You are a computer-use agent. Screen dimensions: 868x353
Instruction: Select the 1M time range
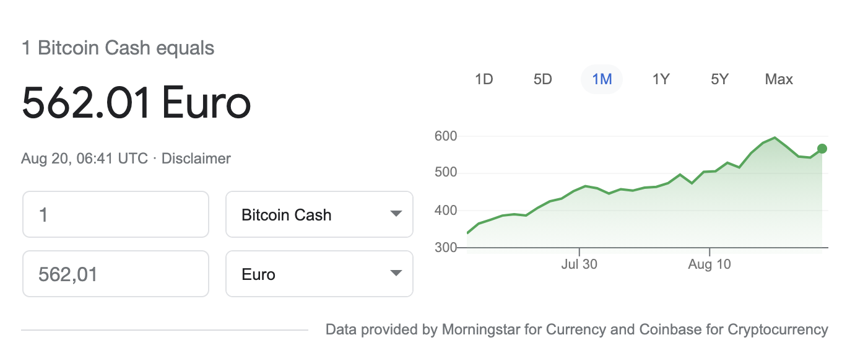click(602, 79)
